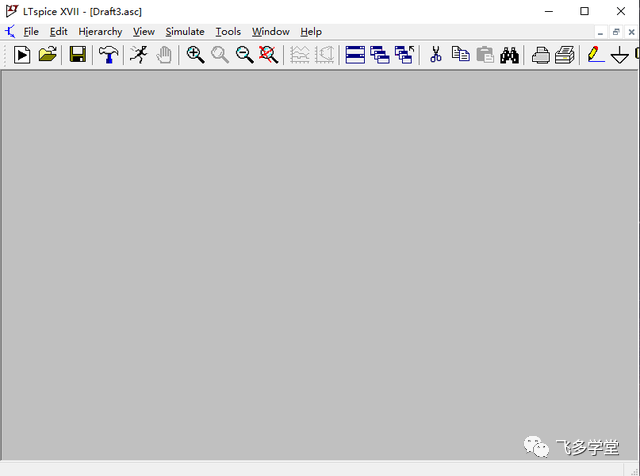640x476 pixels.
Task: Click the Print icon
Action: pyautogui.click(x=540, y=55)
